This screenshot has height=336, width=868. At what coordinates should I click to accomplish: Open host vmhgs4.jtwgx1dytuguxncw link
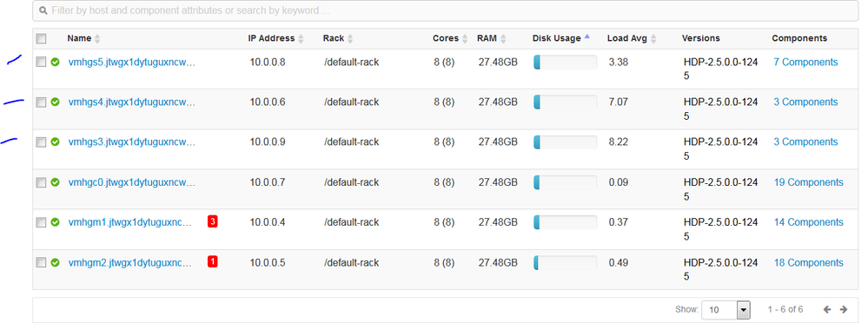[x=132, y=102]
